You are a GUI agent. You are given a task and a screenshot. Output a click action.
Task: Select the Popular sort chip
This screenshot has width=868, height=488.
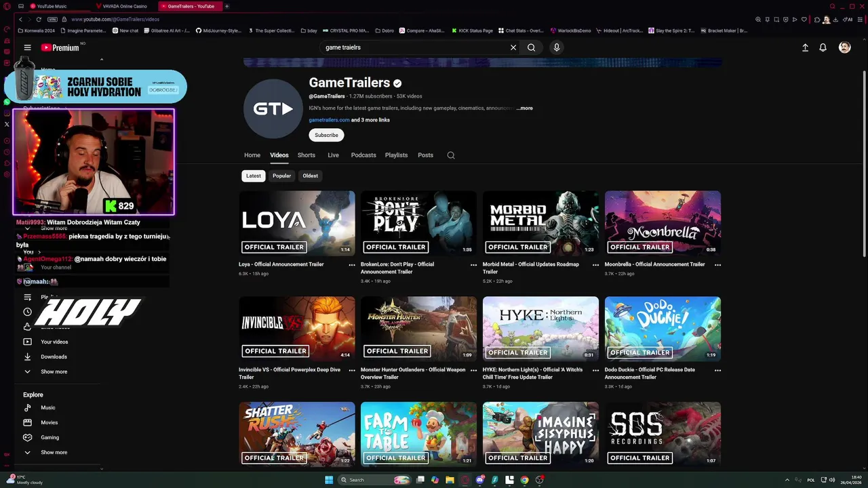click(x=281, y=176)
